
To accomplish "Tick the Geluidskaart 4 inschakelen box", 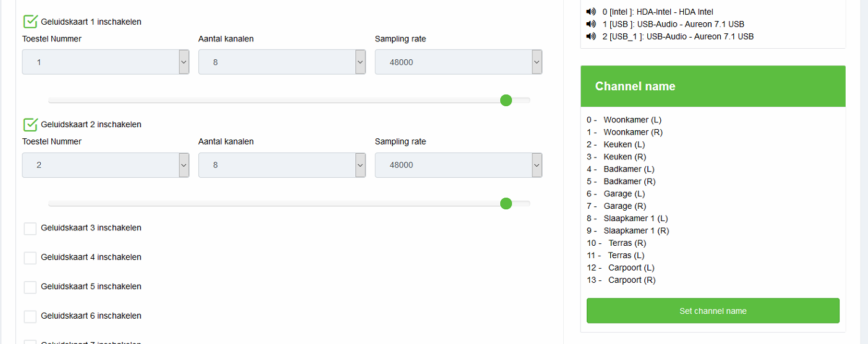I will click(30, 258).
